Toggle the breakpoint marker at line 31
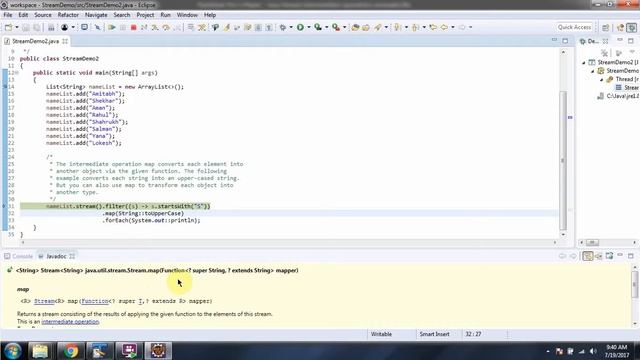This screenshot has width=640, height=360. click(x=4, y=206)
